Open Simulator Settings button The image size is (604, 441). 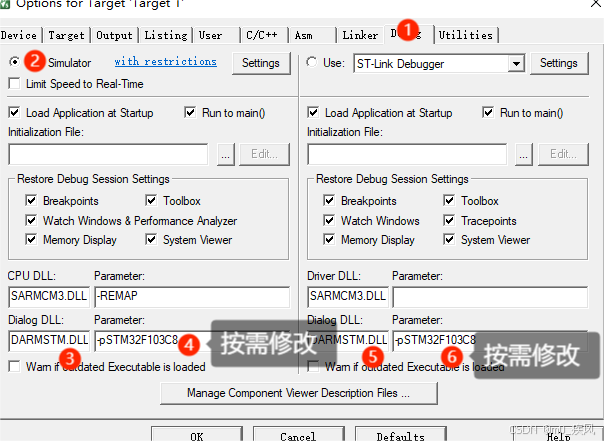point(261,63)
